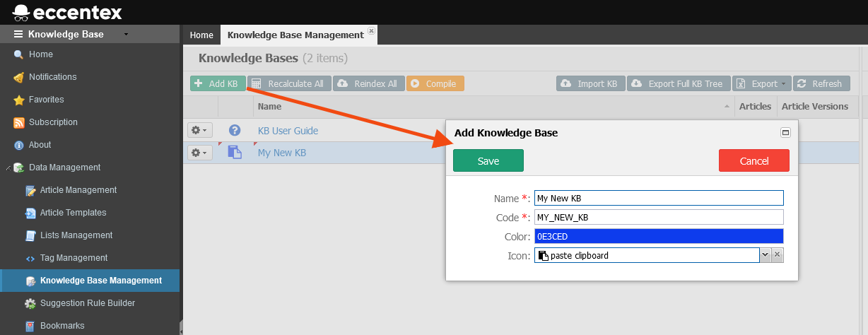Open gear actions menu for KB User Guide
The height and width of the screenshot is (335, 868).
point(200,131)
